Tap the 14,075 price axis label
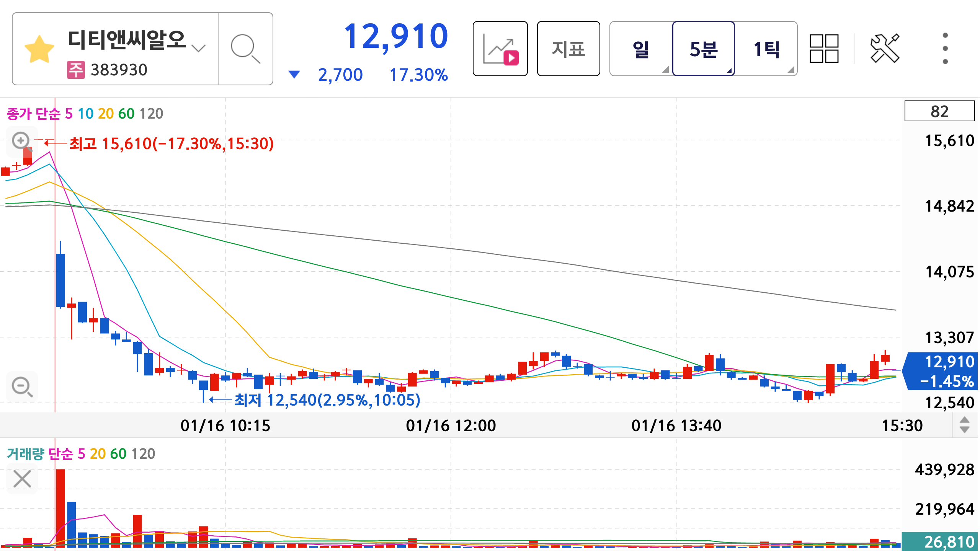Image resolution: width=980 pixels, height=551 pixels. point(950,272)
